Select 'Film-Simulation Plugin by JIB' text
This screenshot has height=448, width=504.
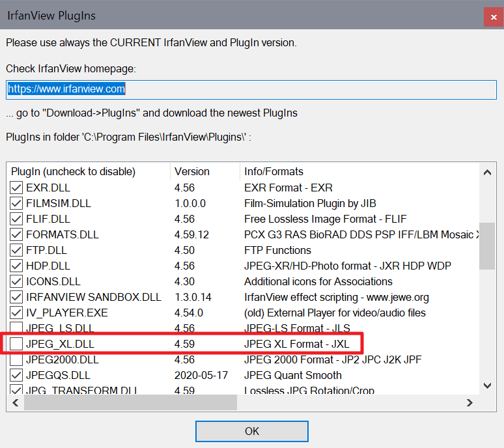click(x=310, y=203)
